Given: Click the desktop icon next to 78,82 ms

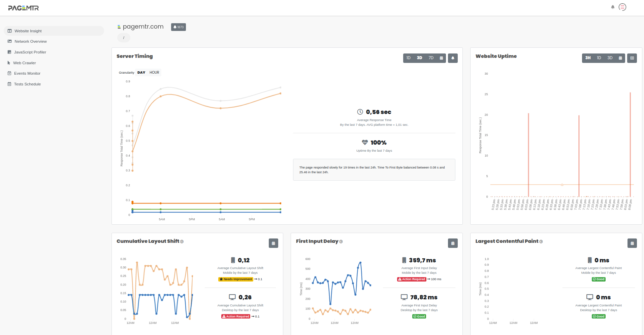Looking at the screenshot, I should 404,297.
